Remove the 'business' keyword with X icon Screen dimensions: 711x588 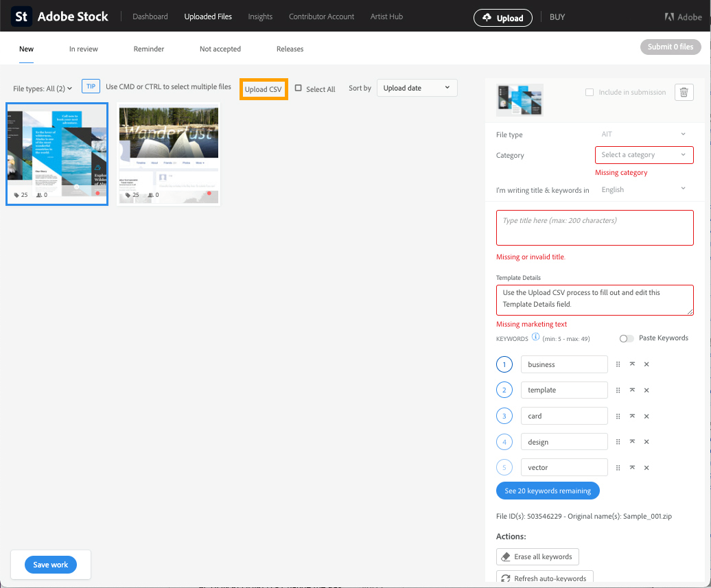[646, 364]
